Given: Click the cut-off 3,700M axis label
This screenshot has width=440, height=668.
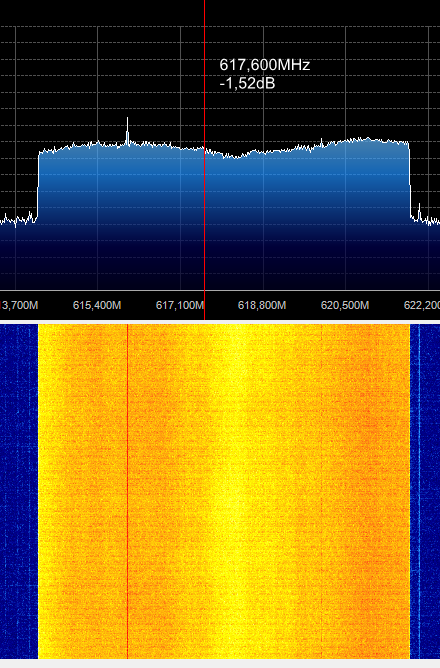Looking at the screenshot, I should 19,305.
